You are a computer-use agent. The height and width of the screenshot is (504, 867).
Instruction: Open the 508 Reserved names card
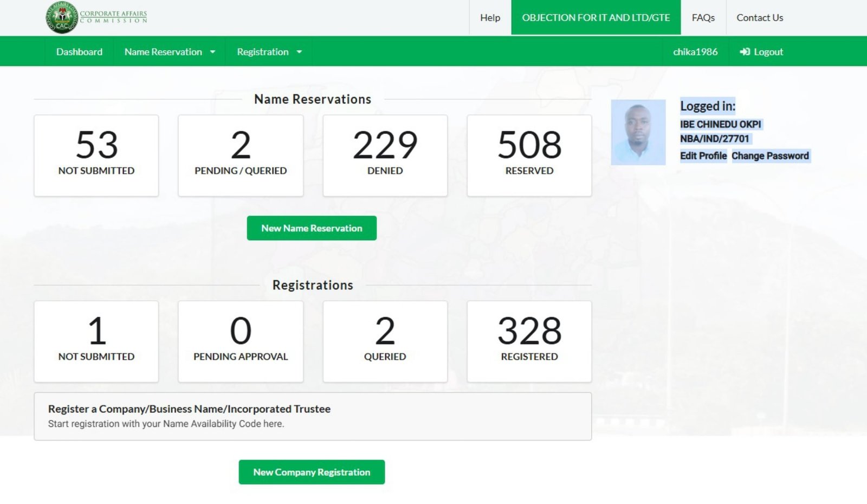529,155
